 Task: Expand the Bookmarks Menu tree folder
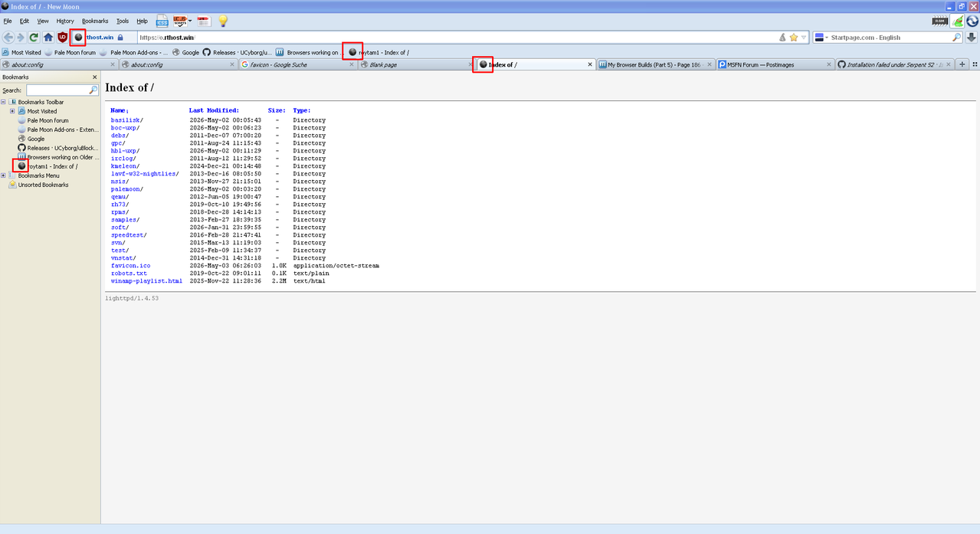point(4,175)
